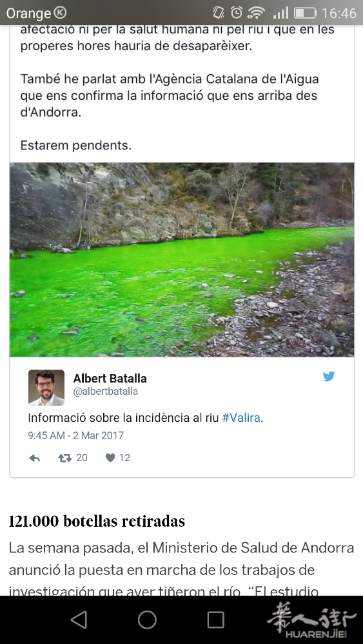Open recent apps with square button

click(x=215, y=620)
